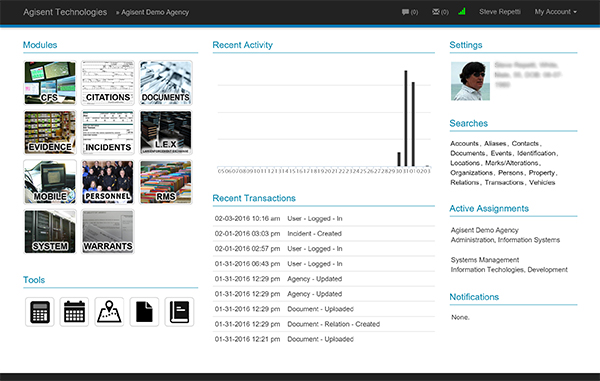Open the RMS module tile

[165, 182]
